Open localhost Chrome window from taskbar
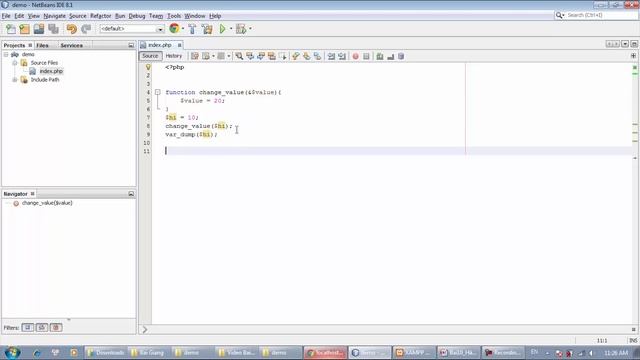Screen dimensions: 640x360 tap(325, 353)
